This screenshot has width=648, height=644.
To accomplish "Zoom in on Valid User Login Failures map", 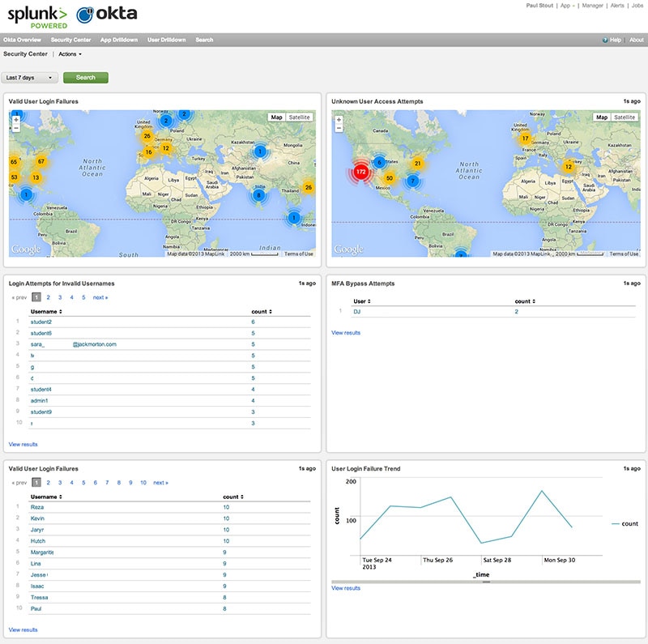I will click(x=16, y=119).
